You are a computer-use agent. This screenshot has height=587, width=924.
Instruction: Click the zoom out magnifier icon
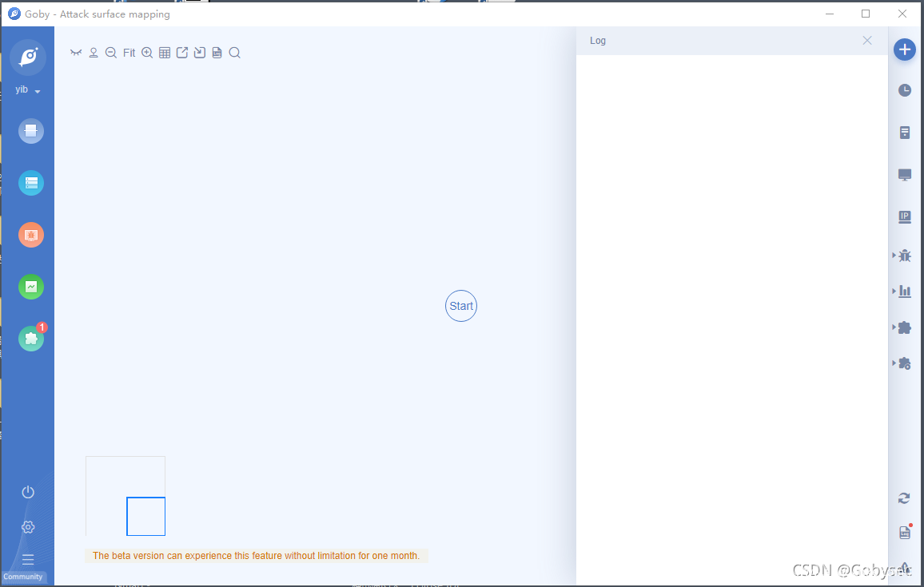(x=111, y=53)
